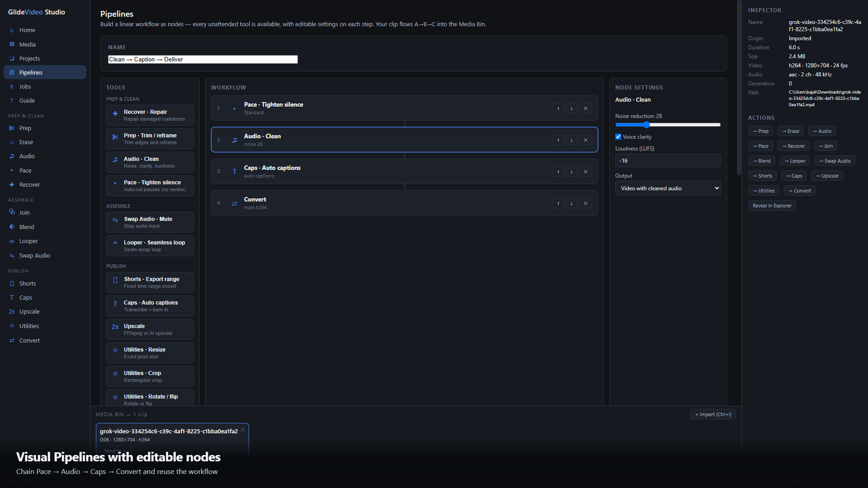Send clip to Blend action
The image size is (868, 488).
[762, 161]
